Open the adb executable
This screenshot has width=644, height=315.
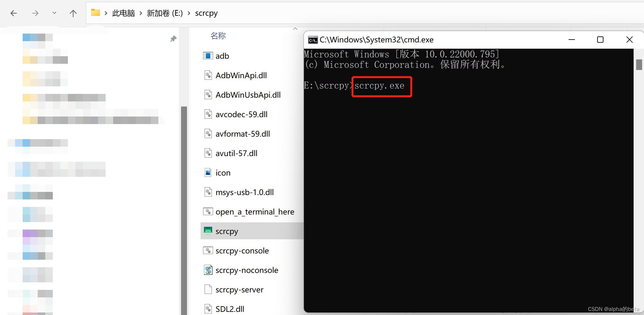[222, 56]
